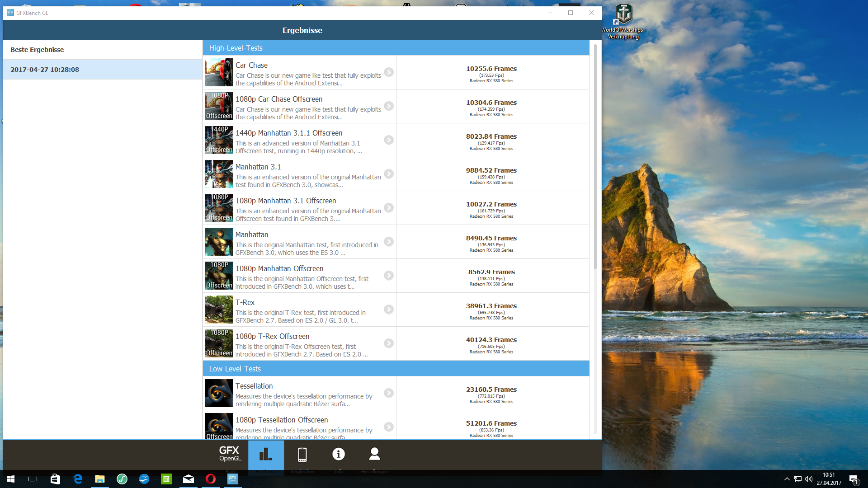Click the Opera browser taskbar icon
Viewport: 868px width, 488px height.
[x=211, y=479]
